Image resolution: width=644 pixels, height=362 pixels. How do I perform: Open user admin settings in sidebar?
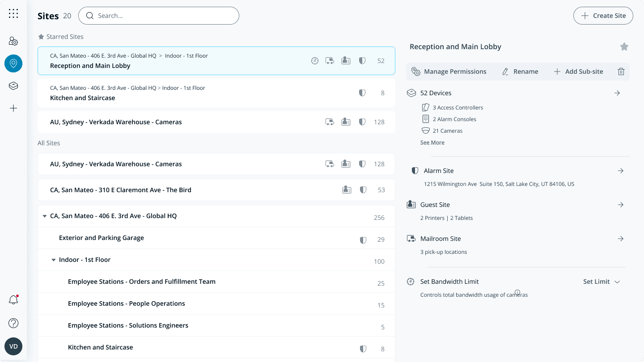(13, 42)
